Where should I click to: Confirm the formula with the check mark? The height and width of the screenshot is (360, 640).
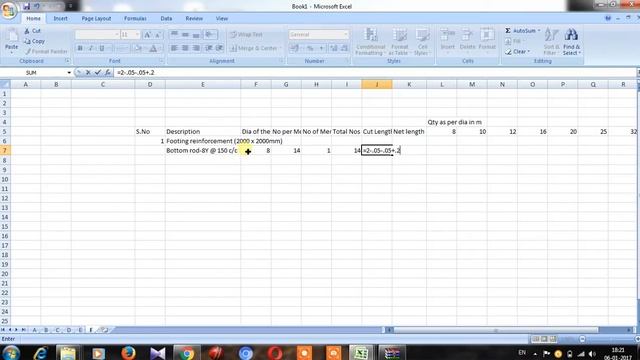pyautogui.click(x=98, y=73)
